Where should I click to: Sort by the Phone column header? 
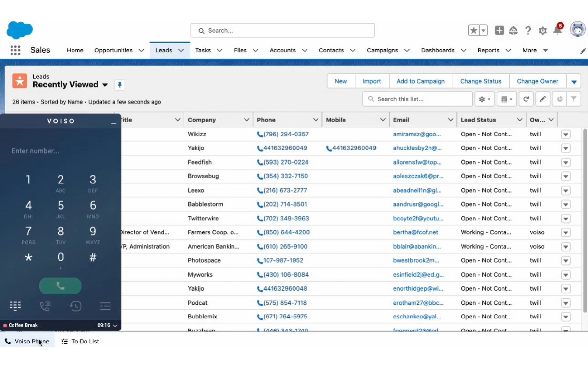(266, 120)
